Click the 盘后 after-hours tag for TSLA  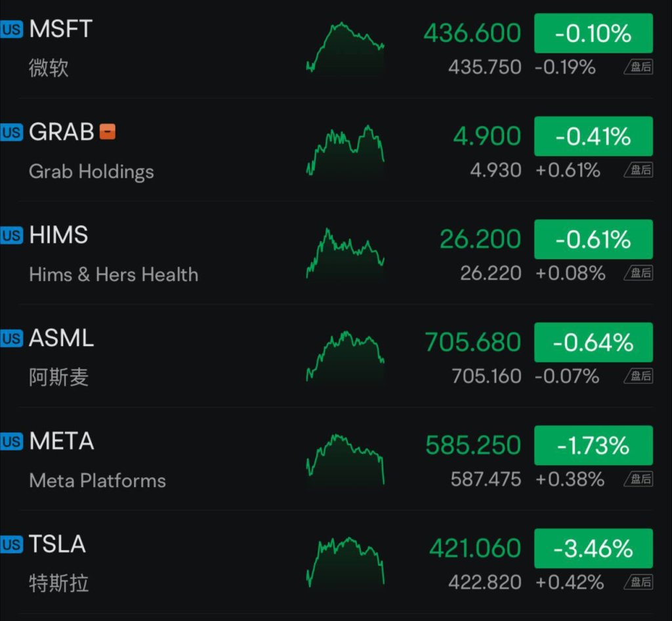click(x=639, y=582)
